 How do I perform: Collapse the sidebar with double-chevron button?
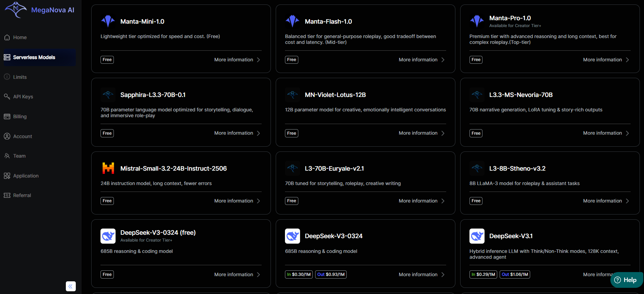pyautogui.click(x=71, y=286)
